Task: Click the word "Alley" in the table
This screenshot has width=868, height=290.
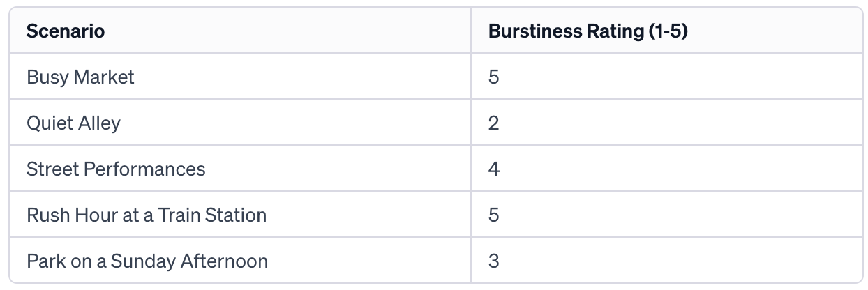Action: pyautogui.click(x=99, y=123)
